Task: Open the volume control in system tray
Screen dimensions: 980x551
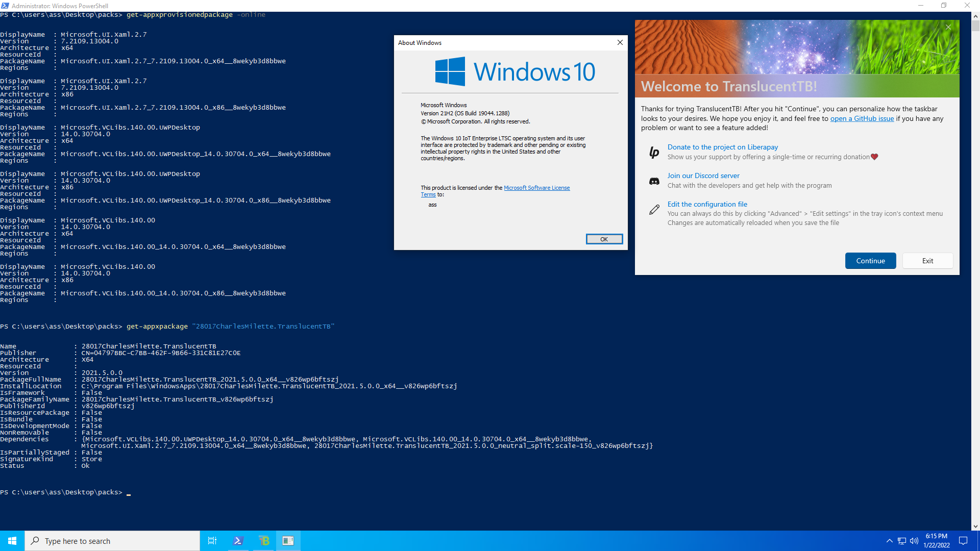Action: click(913, 540)
